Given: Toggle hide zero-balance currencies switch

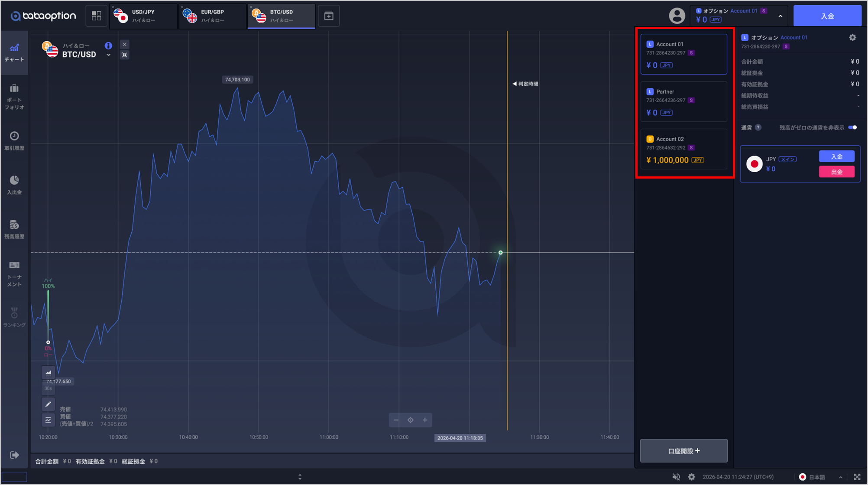Looking at the screenshot, I should click(852, 127).
